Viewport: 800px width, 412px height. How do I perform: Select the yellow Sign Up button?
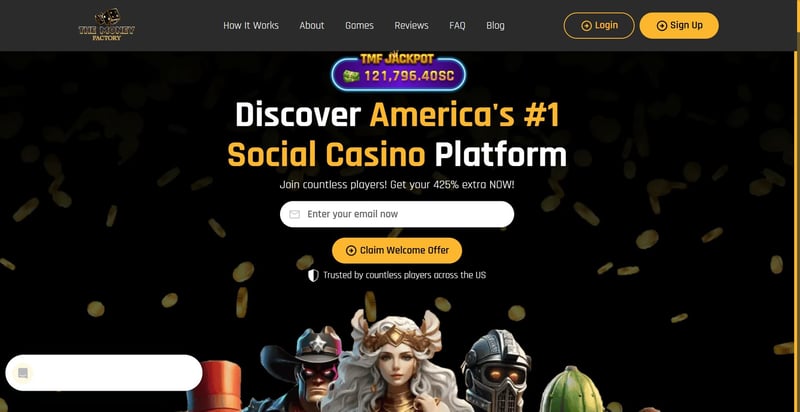679,25
